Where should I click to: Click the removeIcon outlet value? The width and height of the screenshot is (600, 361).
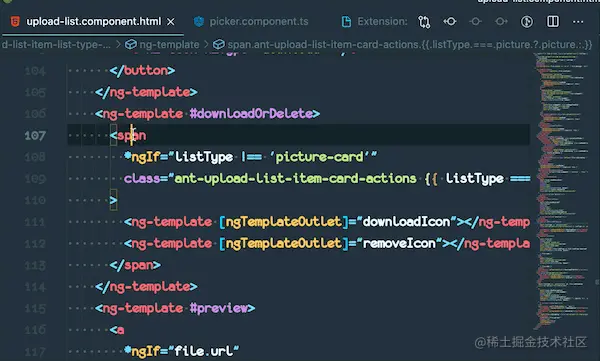pos(399,243)
